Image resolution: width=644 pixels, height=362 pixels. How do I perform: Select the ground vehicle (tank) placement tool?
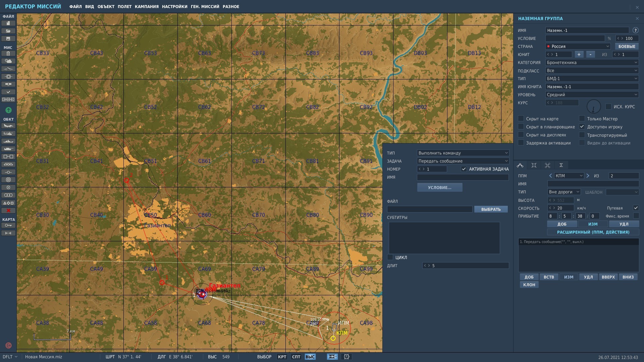8,149
